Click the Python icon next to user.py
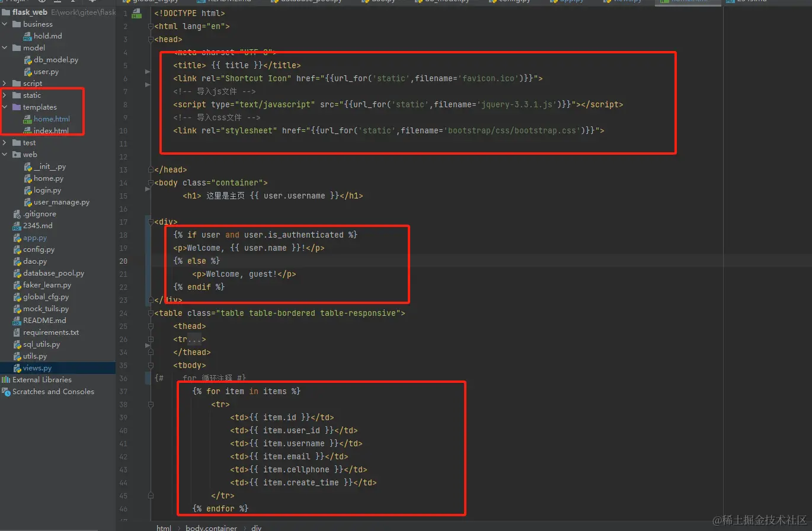The width and height of the screenshot is (812, 531). coord(27,72)
